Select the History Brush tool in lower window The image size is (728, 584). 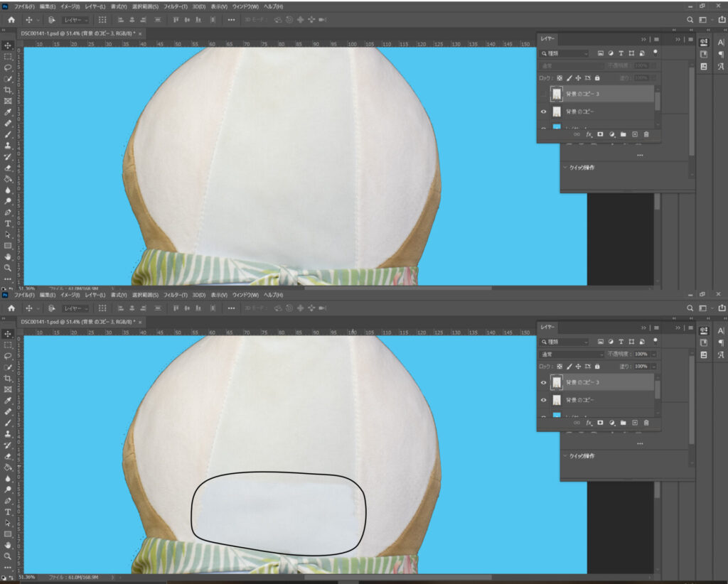8,445
